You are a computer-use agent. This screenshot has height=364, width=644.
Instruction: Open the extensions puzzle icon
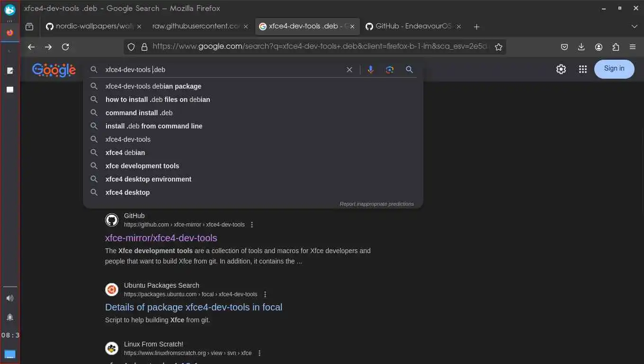(616, 47)
